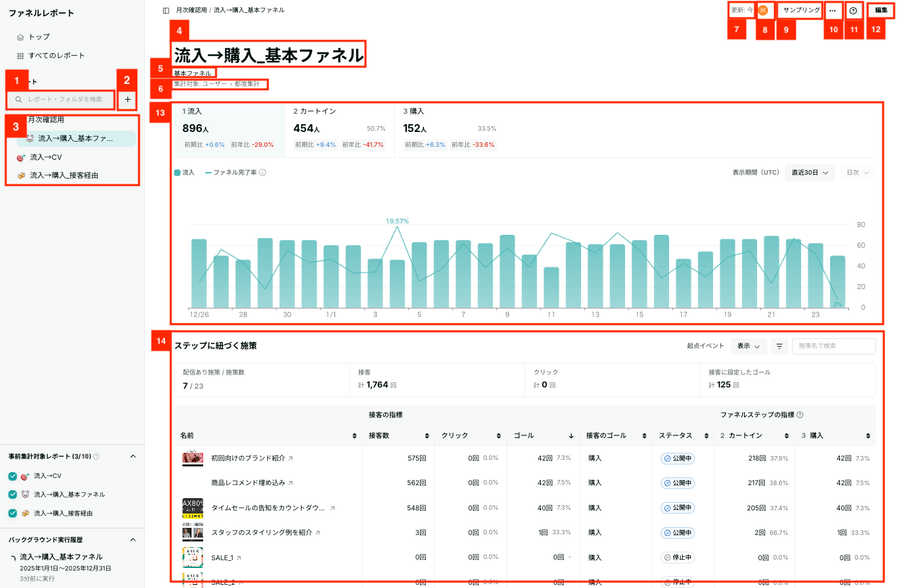Click info icon beside ファネル完了率 legend
The image size is (902, 588).
[263, 173]
